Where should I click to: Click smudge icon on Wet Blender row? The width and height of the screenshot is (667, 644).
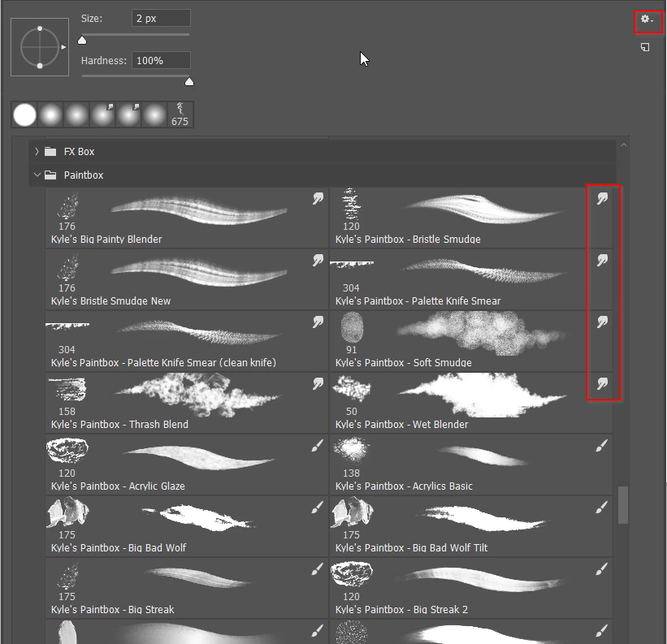[x=602, y=383]
